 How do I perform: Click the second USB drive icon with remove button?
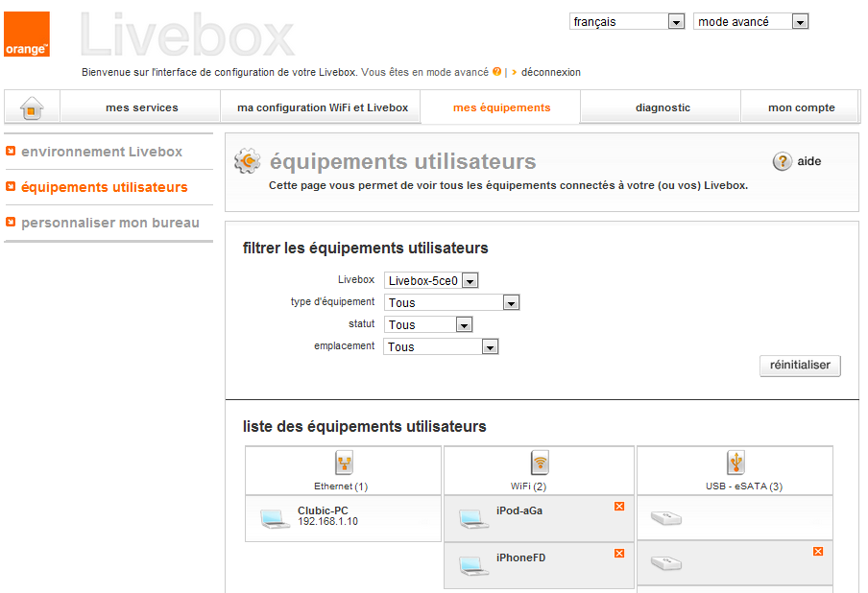(666, 563)
